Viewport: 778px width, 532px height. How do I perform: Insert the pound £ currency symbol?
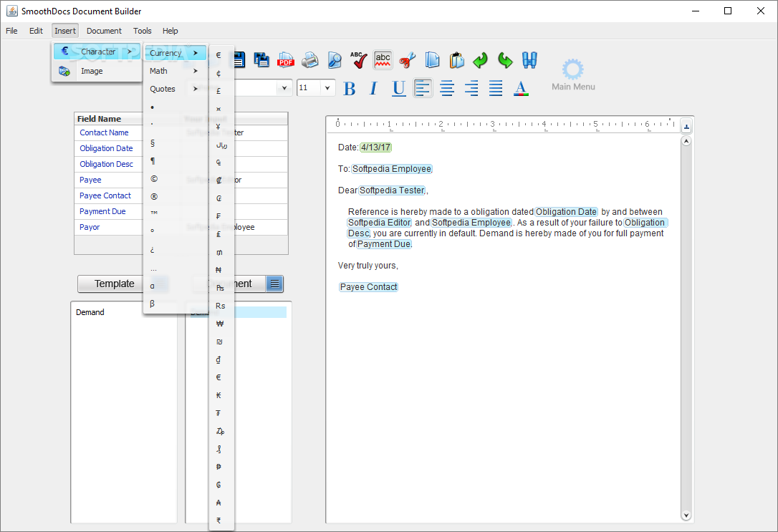(218, 91)
